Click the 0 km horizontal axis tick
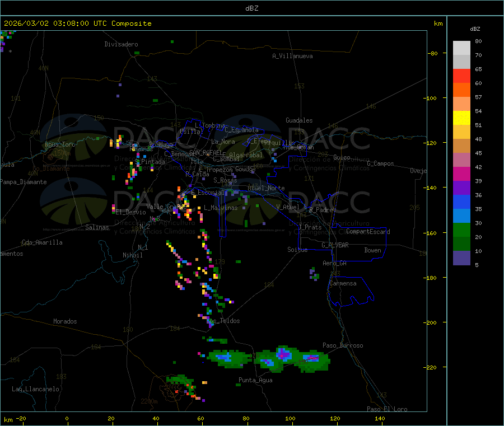This screenshot has width=504, height=426. point(67,418)
